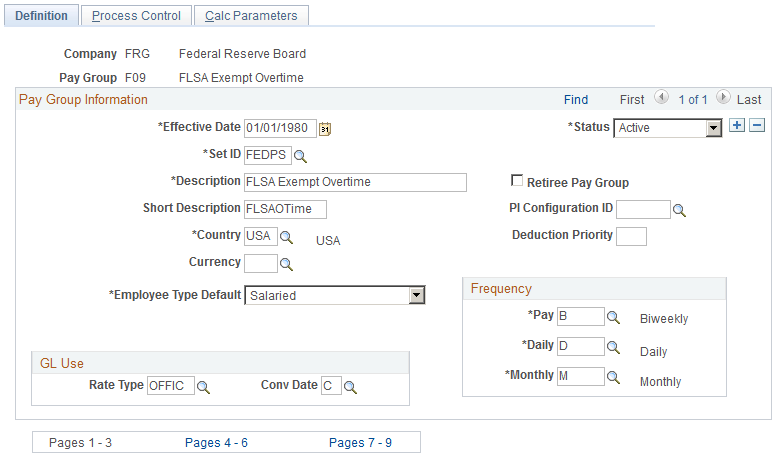Switch to the Definition tab
Viewport: 779px width, 463px height.
coord(41,16)
